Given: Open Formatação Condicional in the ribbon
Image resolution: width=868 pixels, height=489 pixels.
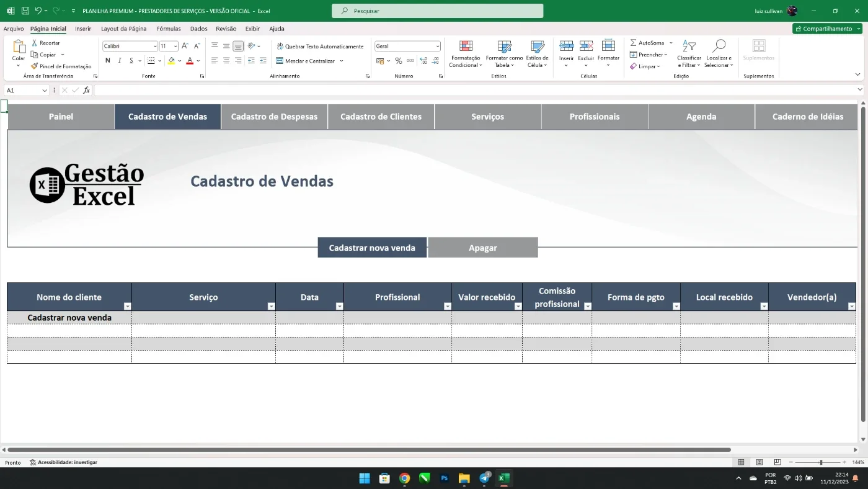Looking at the screenshot, I should coord(466,54).
